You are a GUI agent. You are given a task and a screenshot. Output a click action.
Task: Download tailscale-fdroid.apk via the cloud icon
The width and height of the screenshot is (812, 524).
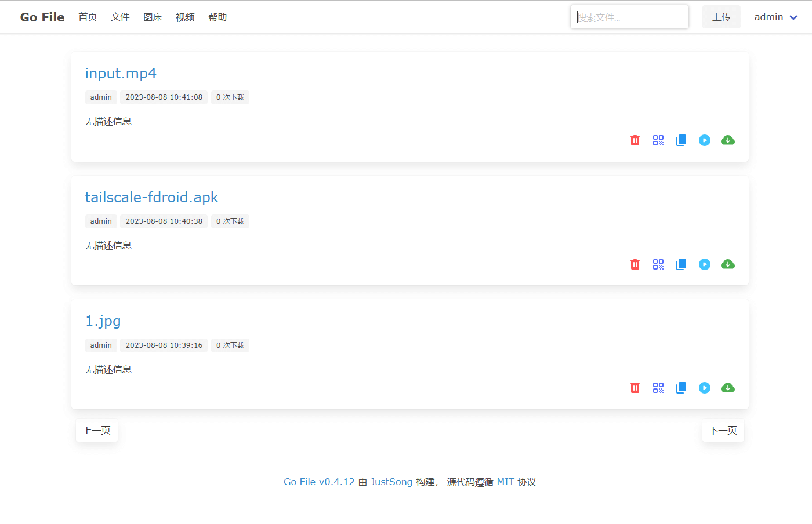click(x=727, y=264)
